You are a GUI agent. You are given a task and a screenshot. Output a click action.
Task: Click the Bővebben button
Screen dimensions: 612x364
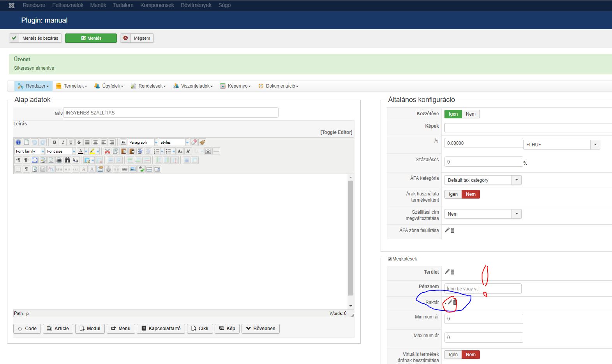pos(260,329)
